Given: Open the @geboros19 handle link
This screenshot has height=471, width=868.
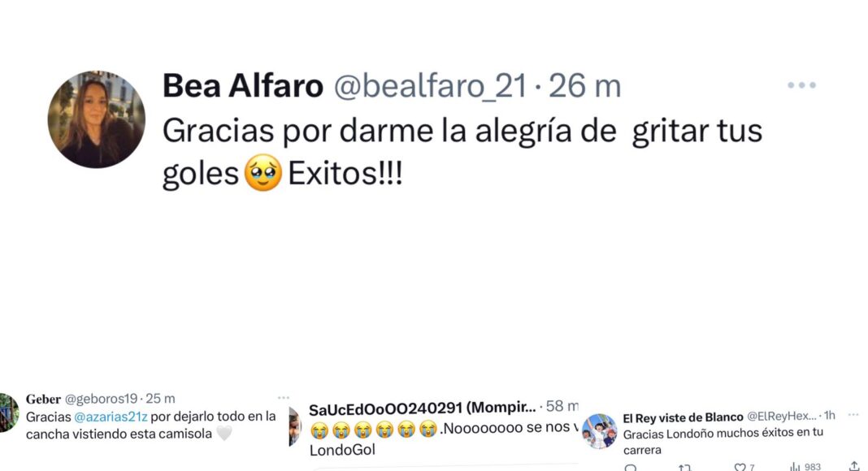Looking at the screenshot, I should 101,399.
